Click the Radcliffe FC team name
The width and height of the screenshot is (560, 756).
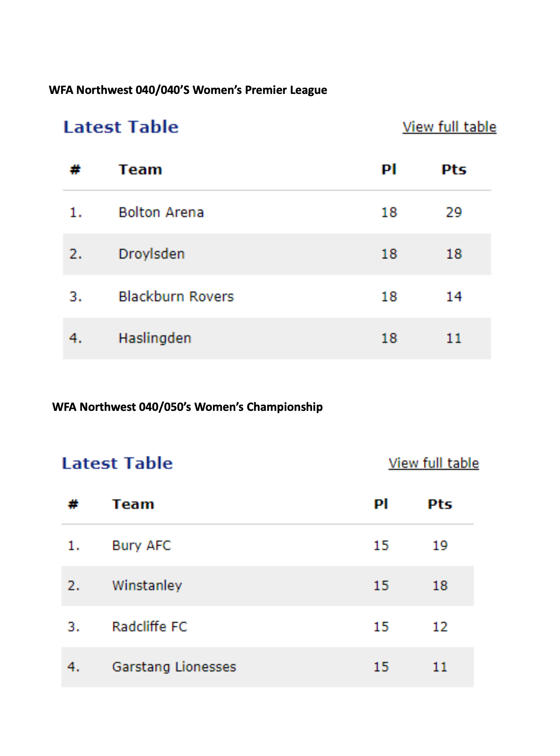click(150, 626)
